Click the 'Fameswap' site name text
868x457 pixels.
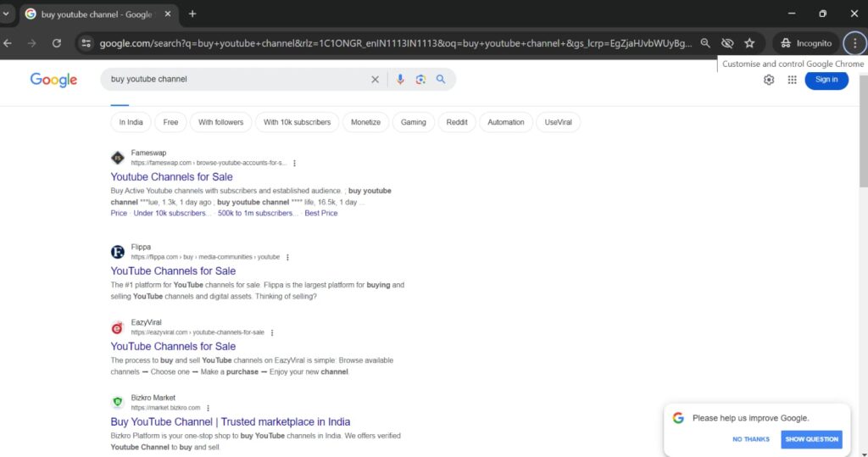point(148,153)
